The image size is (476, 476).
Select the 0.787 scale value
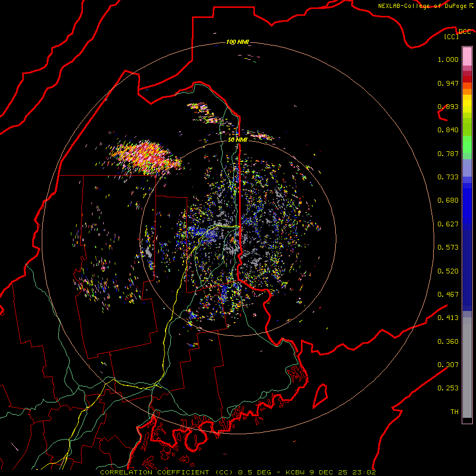448,153
